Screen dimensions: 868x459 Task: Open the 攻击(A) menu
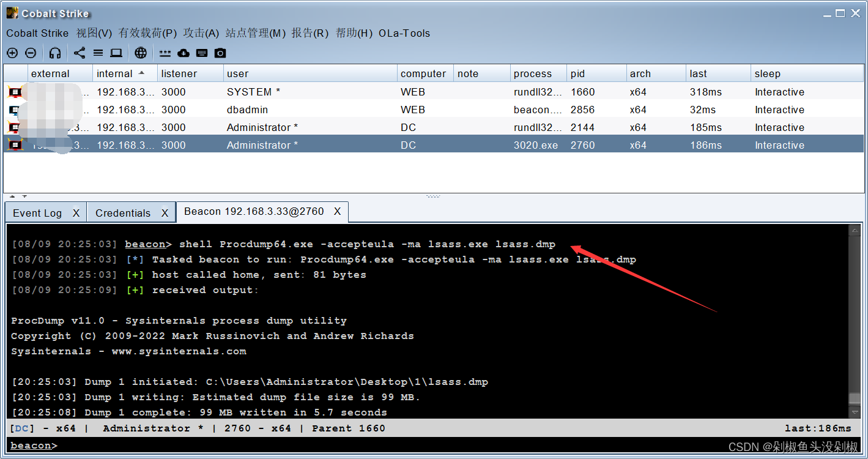[x=201, y=33]
